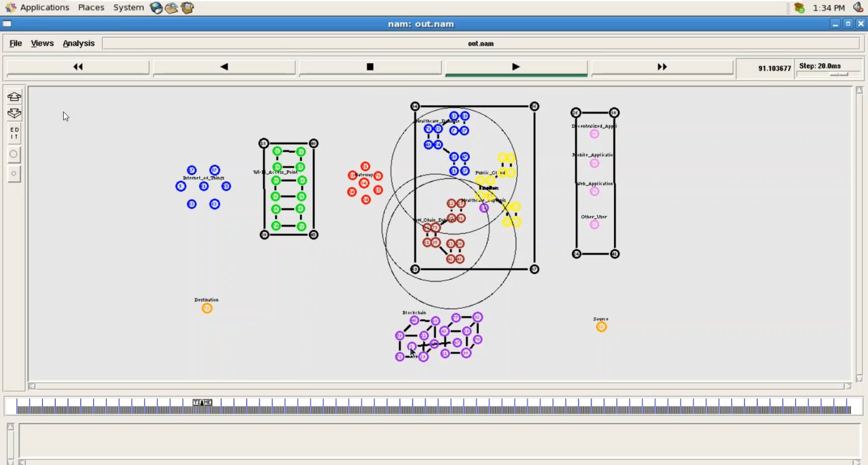Click the TIME marker on the timeline
The image size is (868, 465).
(x=202, y=402)
